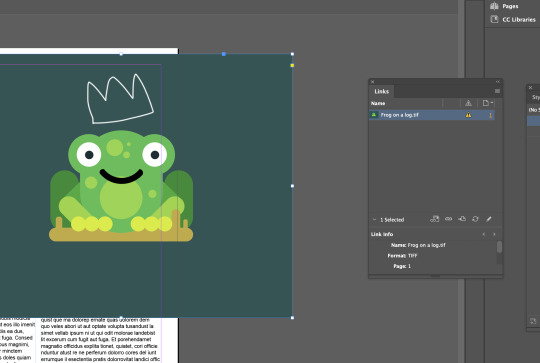Screen dimensions: 540x363
Task: Collapse the Links panel with double arrows
Action: pos(498,82)
